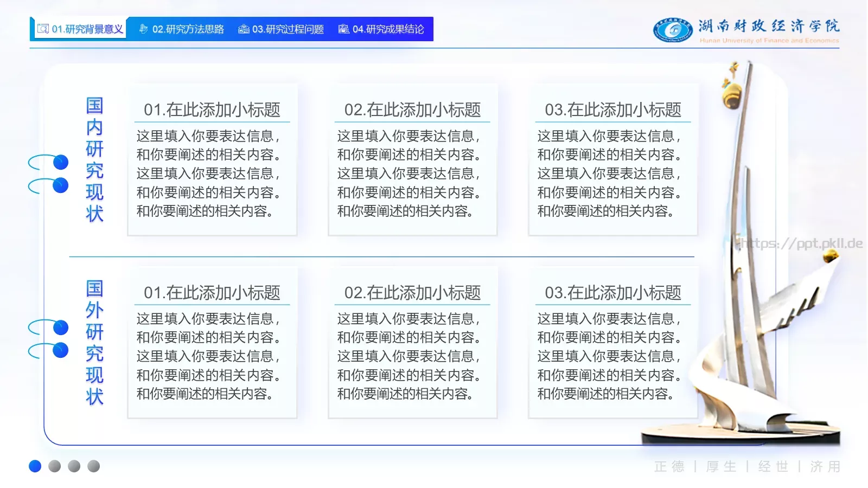Image resolution: width=868 pixels, height=488 pixels.
Task: Select the last gray page indicator dot
Action: [x=94, y=466]
